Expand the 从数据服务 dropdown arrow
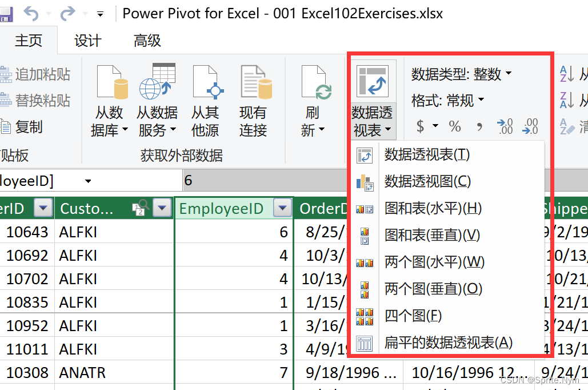588x390 pixels. pyautogui.click(x=173, y=129)
